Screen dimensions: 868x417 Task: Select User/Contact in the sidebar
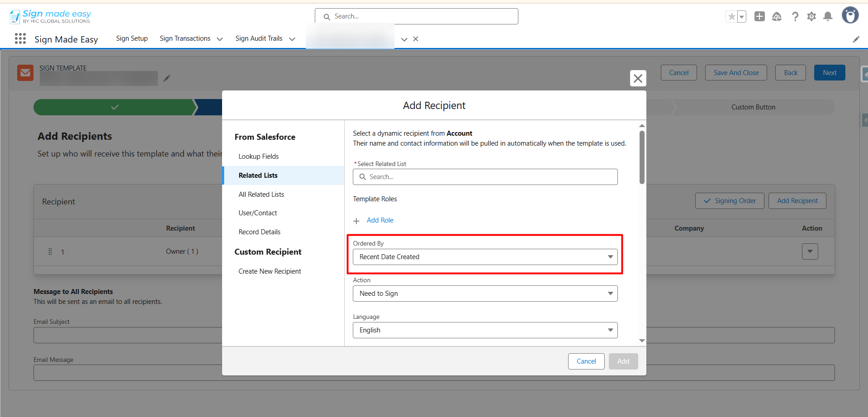pos(258,213)
